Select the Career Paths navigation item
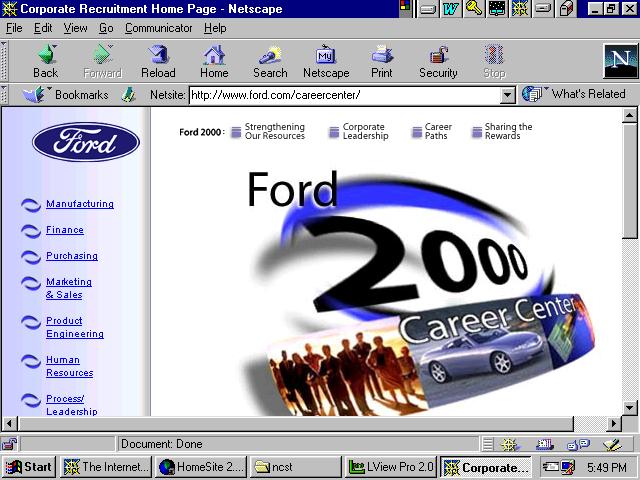 click(438, 131)
